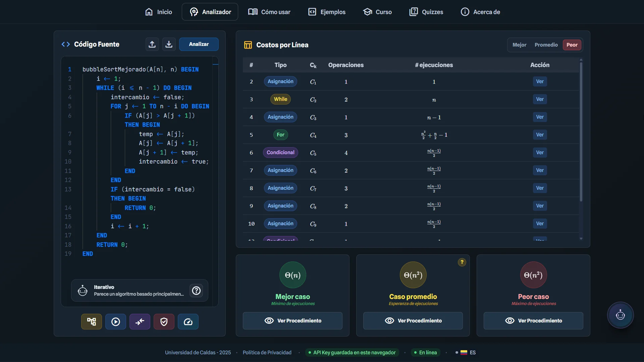The image size is (644, 362).
Task: Click the Analizar button
Action: coord(199,44)
